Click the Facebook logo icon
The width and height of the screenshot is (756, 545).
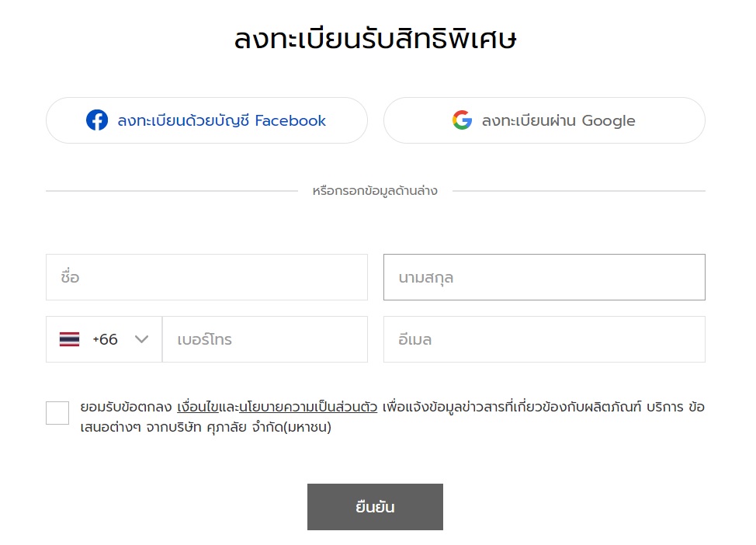pyautogui.click(x=97, y=120)
